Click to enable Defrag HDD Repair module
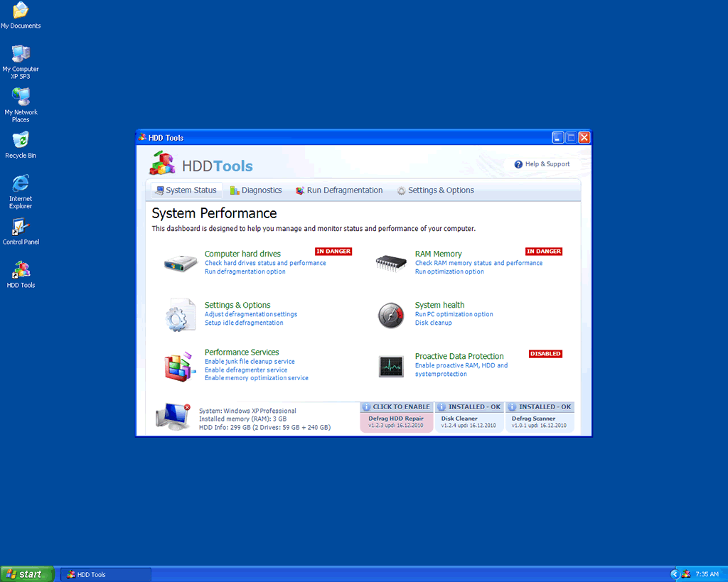The image size is (728, 582). 397,418
